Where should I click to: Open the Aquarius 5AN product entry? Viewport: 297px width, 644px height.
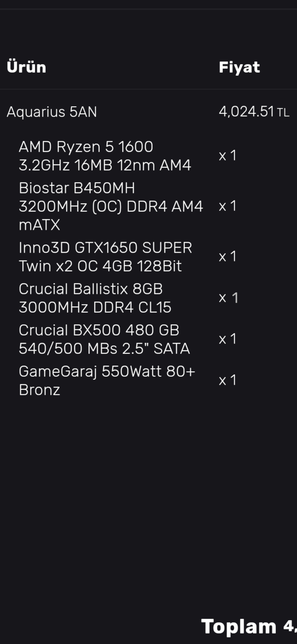(52, 112)
